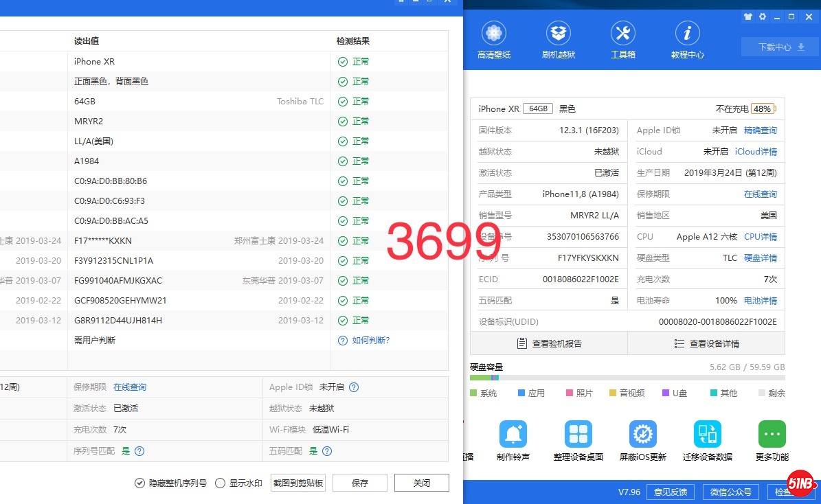Image resolution: width=821 pixels, height=504 pixels.
Task: Open the 工具箱 toolbox icon
Action: pyautogui.click(x=623, y=34)
